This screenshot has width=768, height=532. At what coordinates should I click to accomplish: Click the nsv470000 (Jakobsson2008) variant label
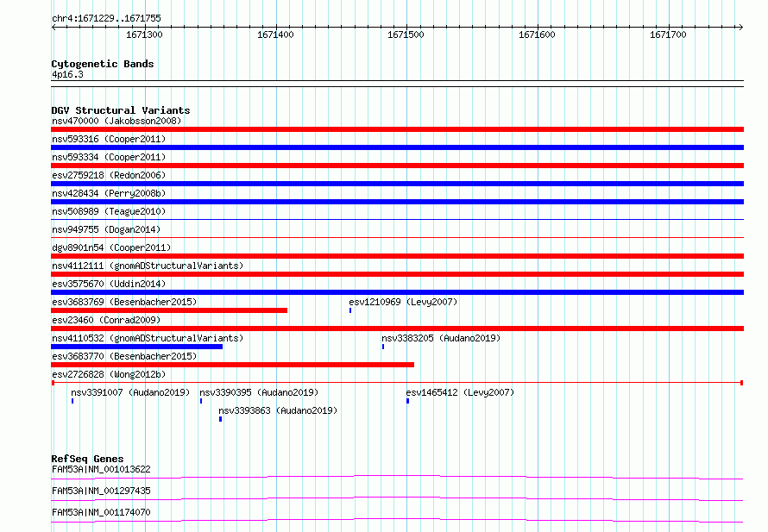coord(116,121)
